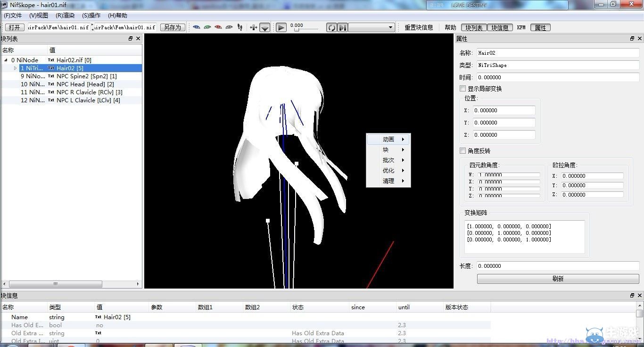
Task: Click the 时间 value field
Action: click(558, 77)
